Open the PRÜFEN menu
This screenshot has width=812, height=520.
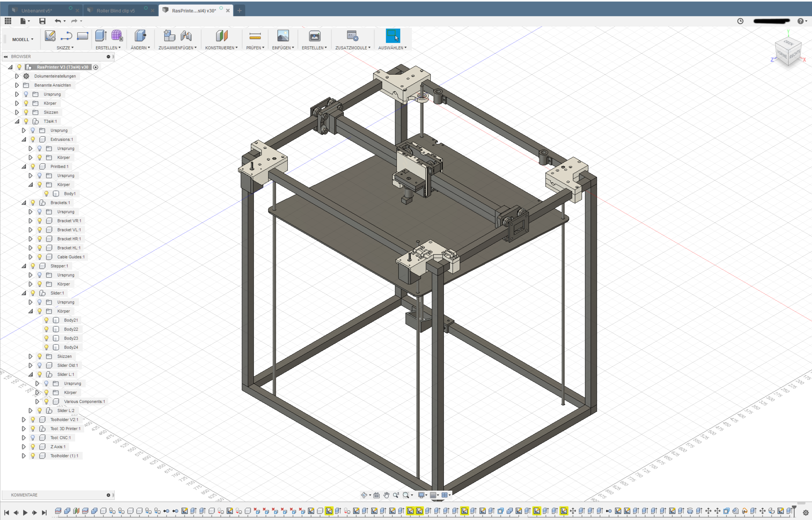(x=255, y=48)
